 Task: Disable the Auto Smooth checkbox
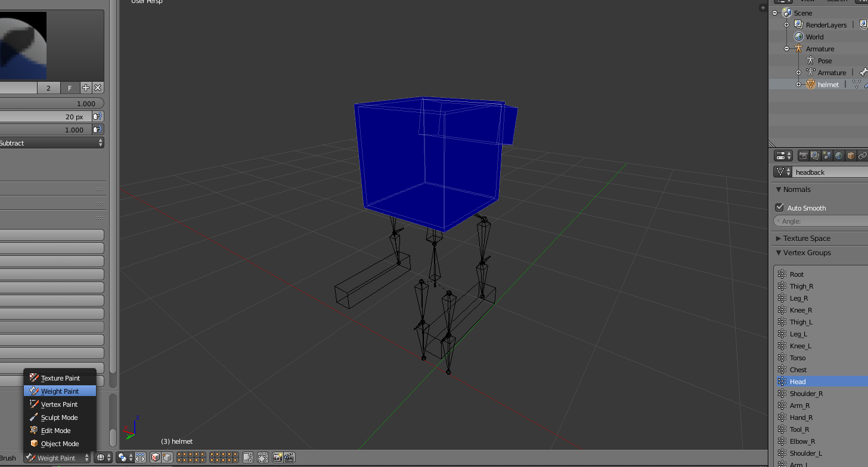point(779,208)
